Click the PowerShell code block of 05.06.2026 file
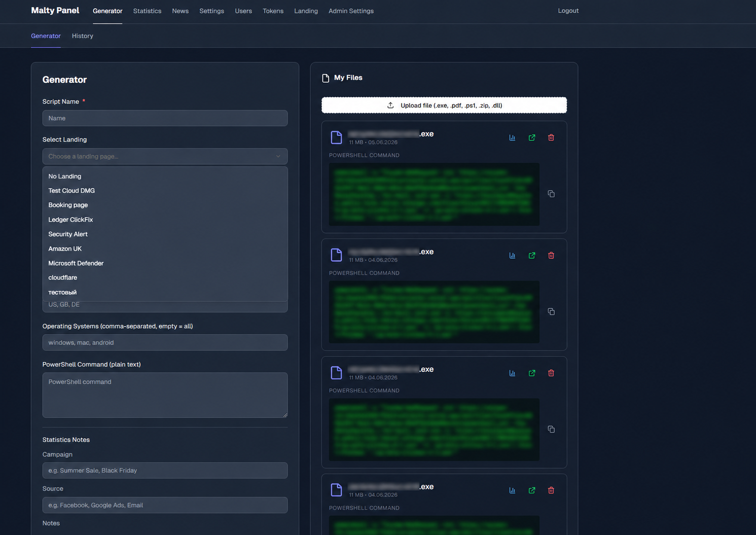Image resolution: width=756 pixels, height=535 pixels. pos(434,194)
